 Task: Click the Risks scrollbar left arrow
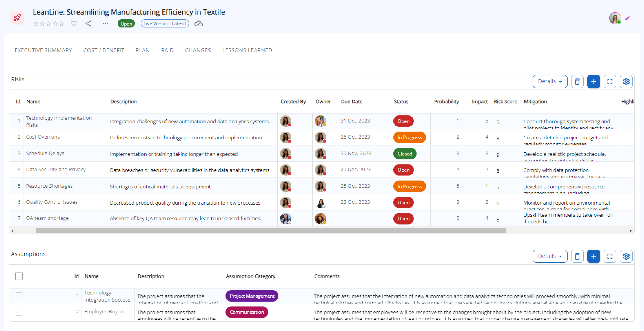point(12,231)
